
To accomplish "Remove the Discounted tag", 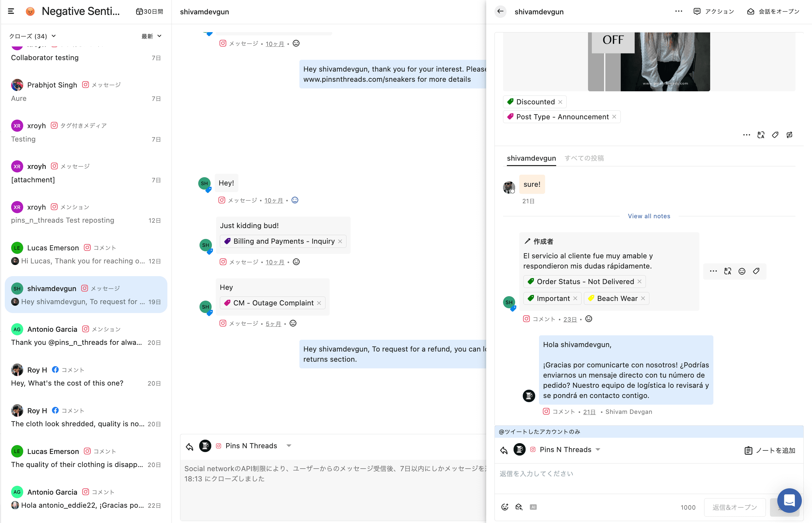I will click(560, 102).
